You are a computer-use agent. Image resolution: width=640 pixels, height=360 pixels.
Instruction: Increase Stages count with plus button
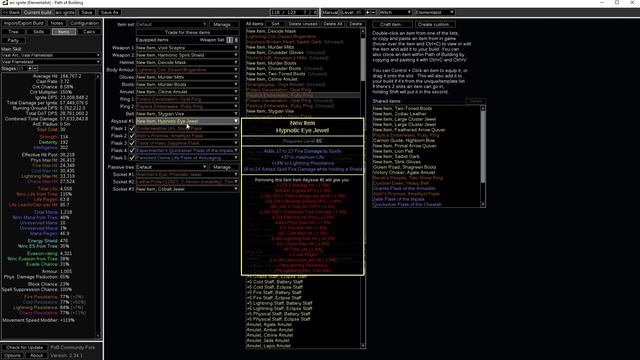coord(29,68)
